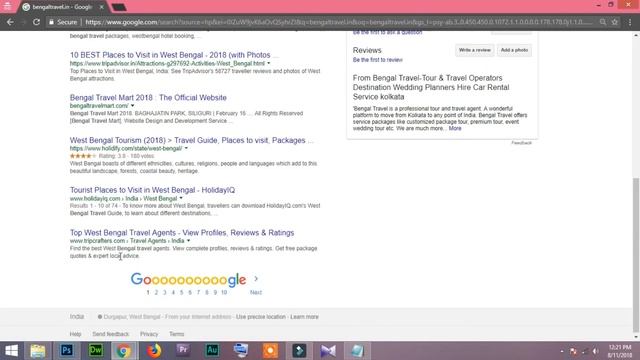640x360 pixels.
Task: Reload the page with the refresh icon
Action: point(36,22)
